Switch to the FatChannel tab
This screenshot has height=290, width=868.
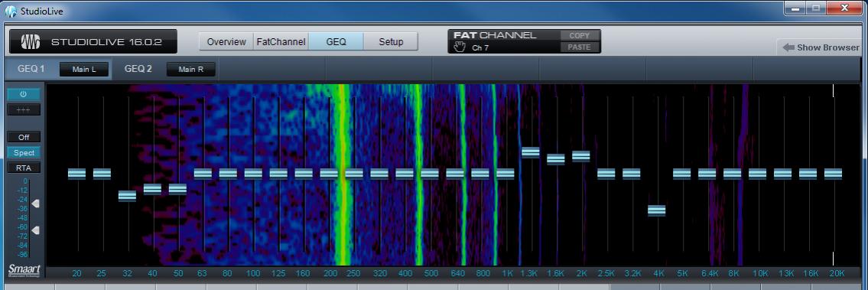[281, 41]
